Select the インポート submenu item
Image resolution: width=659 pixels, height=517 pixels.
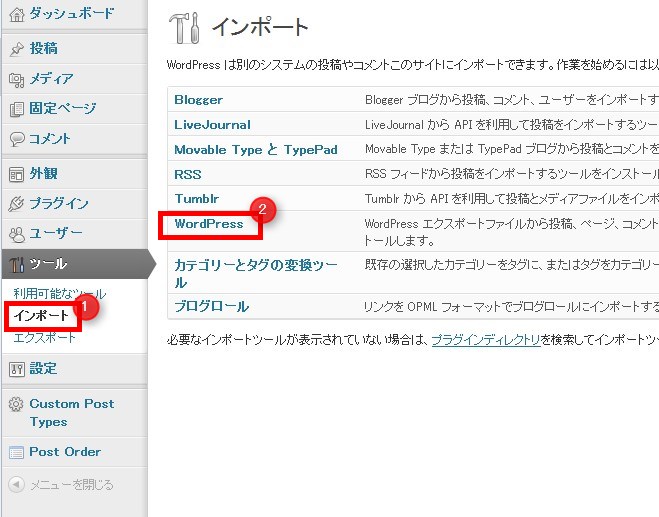coord(41,315)
